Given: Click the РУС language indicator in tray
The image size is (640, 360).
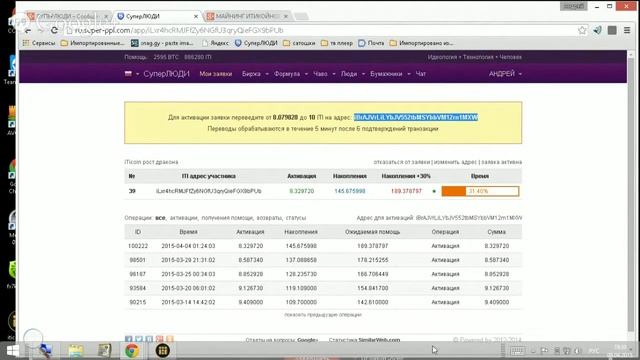Looking at the screenshot, I should coord(593,351).
